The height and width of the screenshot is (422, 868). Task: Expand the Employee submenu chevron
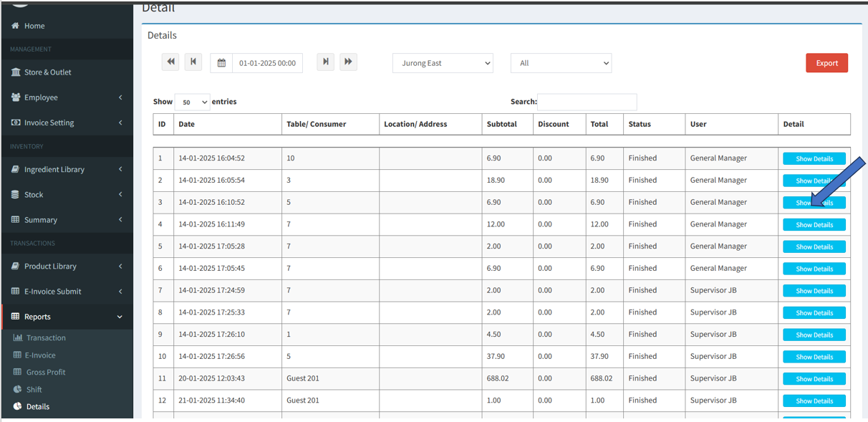[x=120, y=97]
